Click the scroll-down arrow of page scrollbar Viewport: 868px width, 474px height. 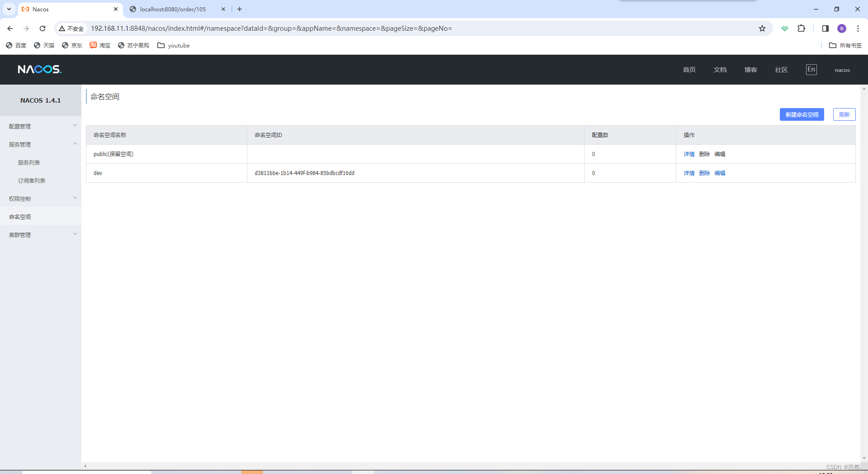coord(864,458)
